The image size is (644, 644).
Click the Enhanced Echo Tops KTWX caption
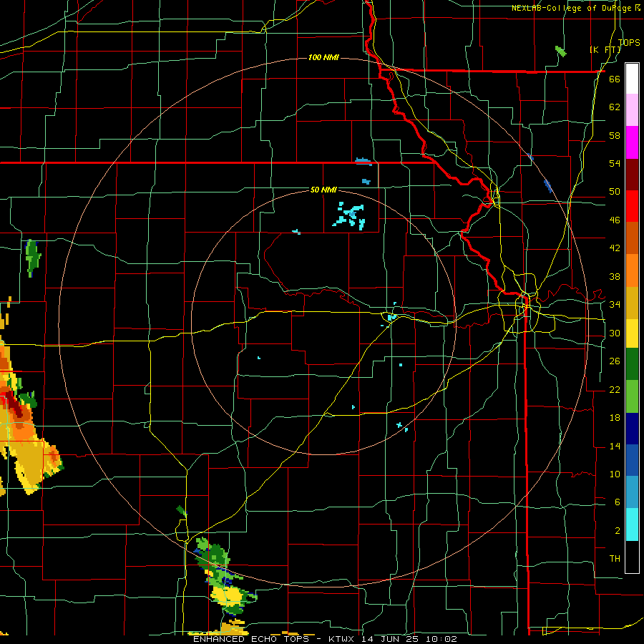[325, 639]
